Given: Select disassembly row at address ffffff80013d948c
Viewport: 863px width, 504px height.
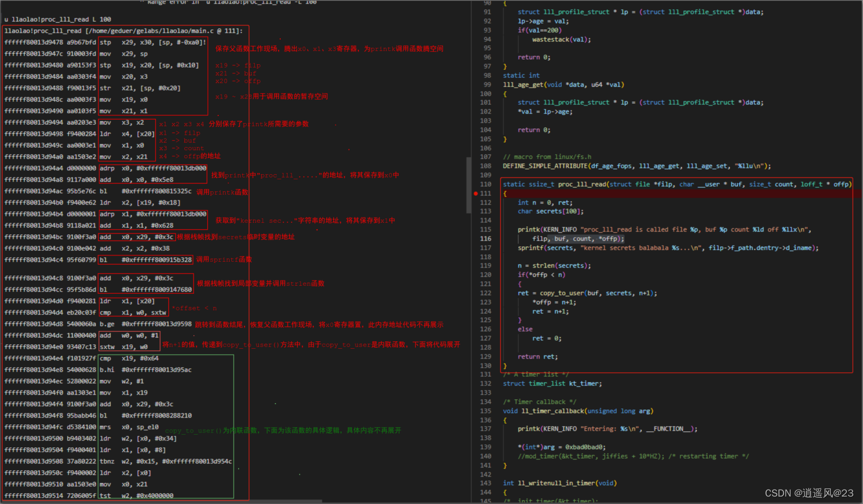Looking at the screenshot, I should 76,100.
